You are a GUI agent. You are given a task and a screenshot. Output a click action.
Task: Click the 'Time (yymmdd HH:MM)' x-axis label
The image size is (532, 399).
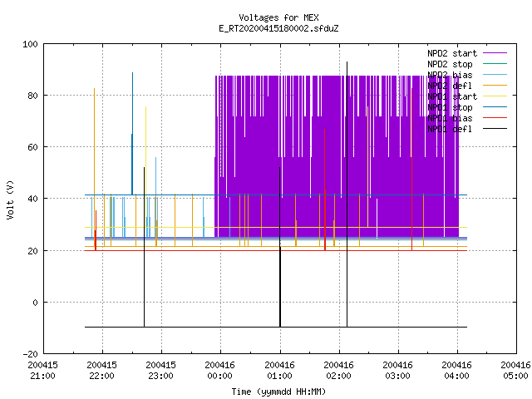pyautogui.click(x=278, y=392)
